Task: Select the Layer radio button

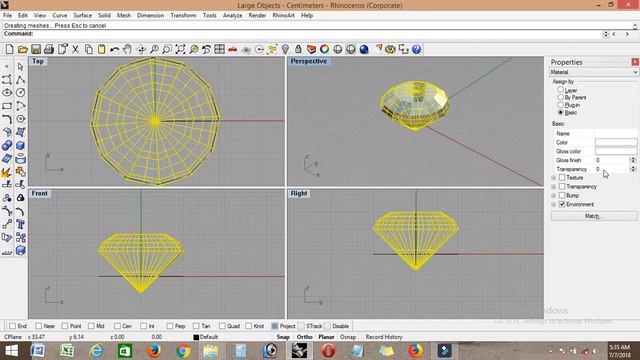Action: [560, 90]
